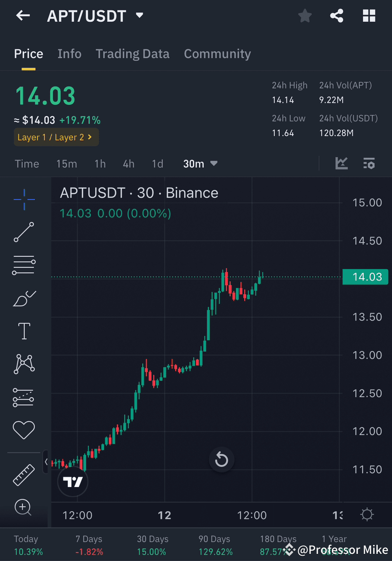Click the share icon at the top
This screenshot has height=561, width=392.
[337, 15]
